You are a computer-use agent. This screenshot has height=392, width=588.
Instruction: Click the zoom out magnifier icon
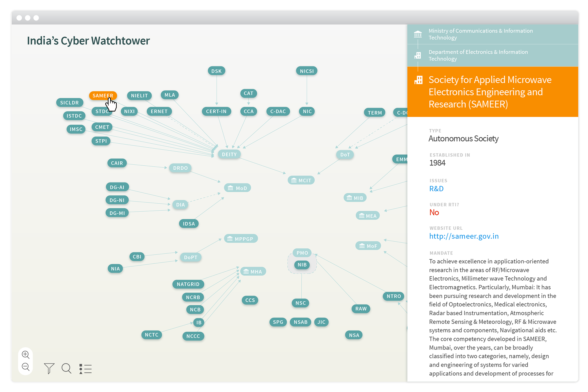coord(26,367)
